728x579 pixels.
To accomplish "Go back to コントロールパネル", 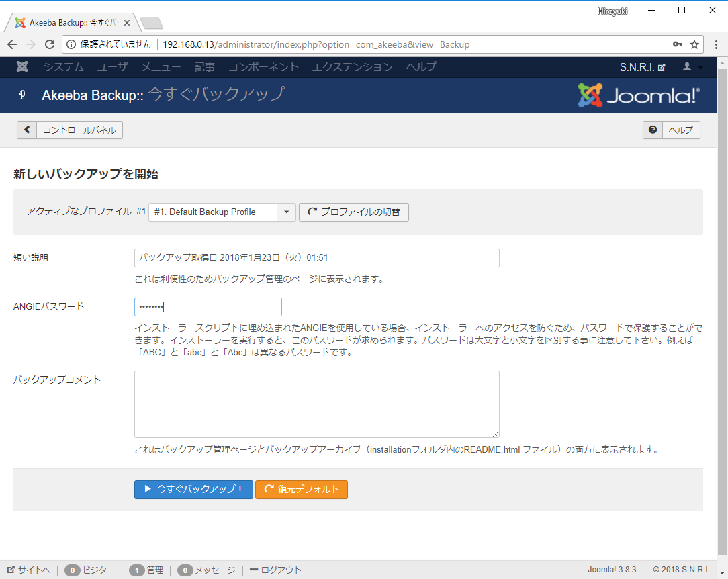I will pos(70,130).
